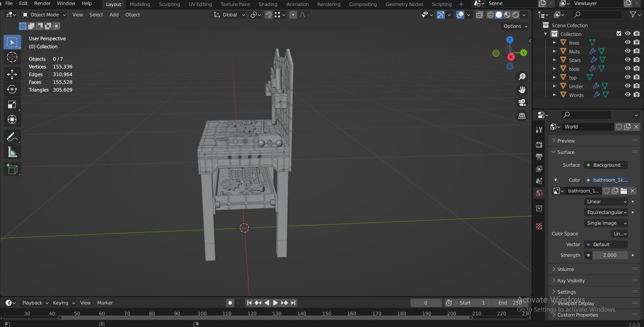The width and height of the screenshot is (644, 327).
Task: Switch to the Modeling workspace tab
Action: (x=140, y=4)
